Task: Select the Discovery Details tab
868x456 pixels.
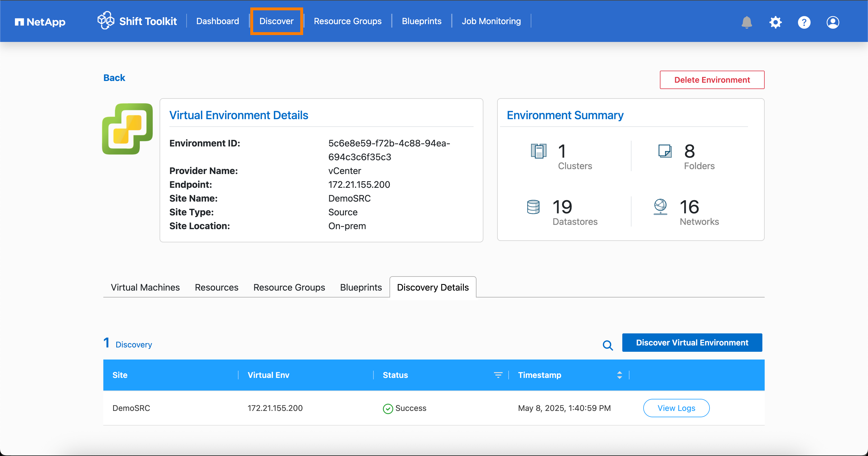Action: pos(433,287)
